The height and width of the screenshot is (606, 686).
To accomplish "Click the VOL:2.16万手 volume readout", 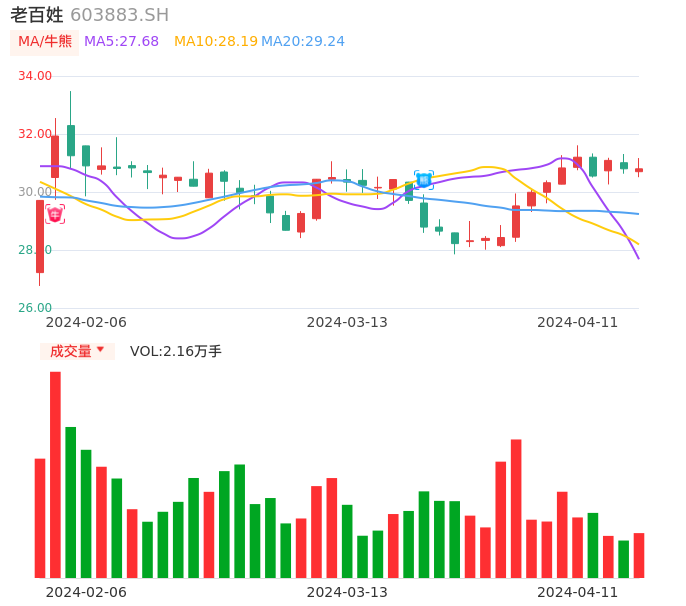I will click(x=175, y=351).
